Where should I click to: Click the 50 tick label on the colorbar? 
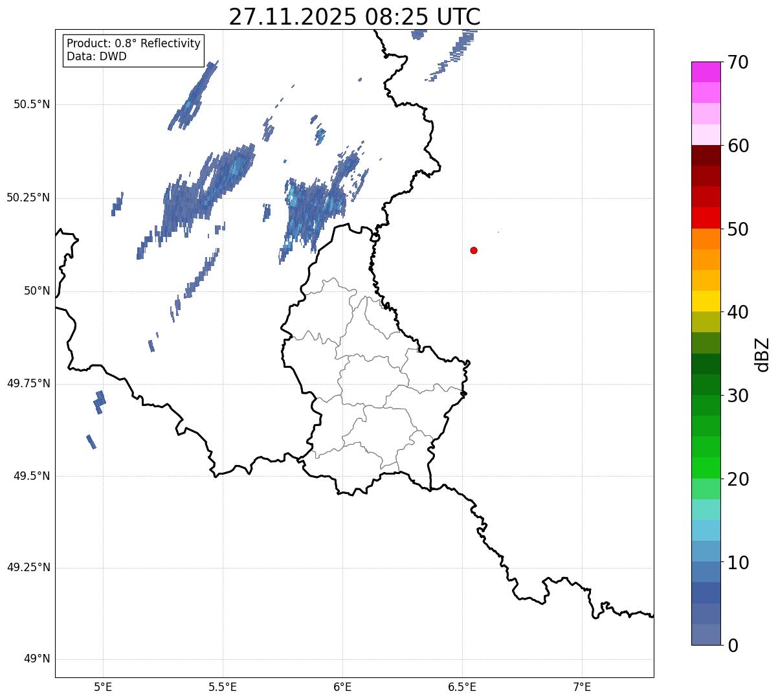tap(738, 230)
